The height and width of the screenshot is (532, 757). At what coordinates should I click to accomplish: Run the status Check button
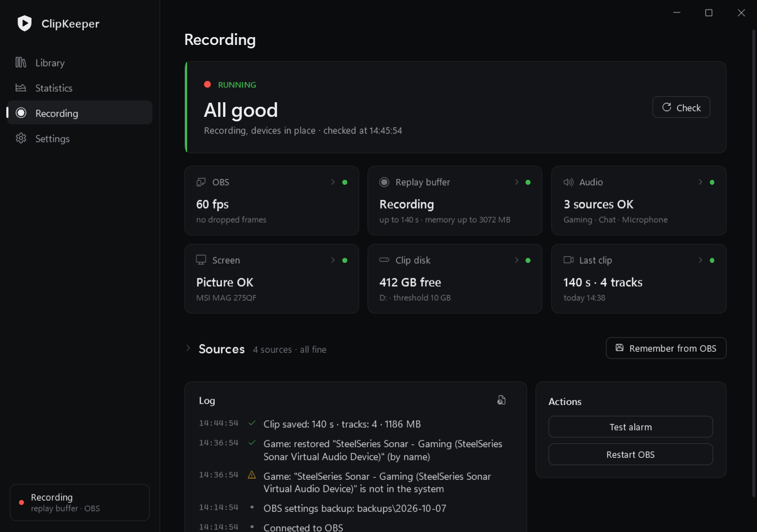(x=681, y=107)
